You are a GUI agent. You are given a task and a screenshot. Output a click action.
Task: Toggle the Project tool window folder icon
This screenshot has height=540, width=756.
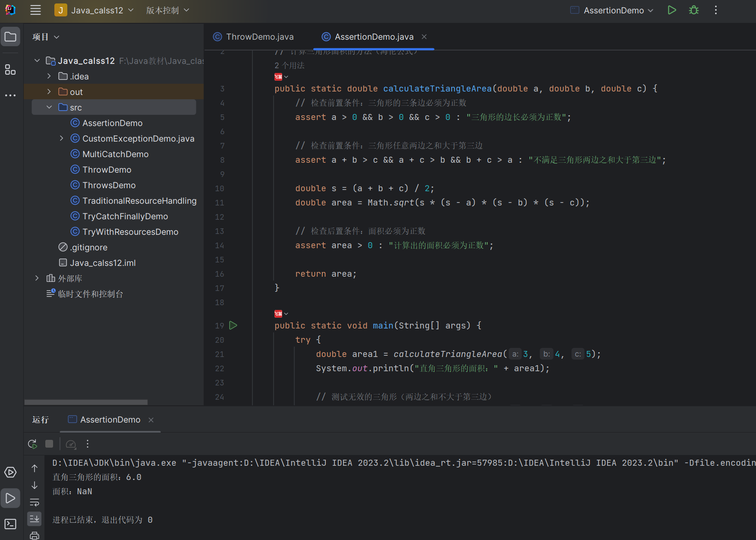(10, 37)
